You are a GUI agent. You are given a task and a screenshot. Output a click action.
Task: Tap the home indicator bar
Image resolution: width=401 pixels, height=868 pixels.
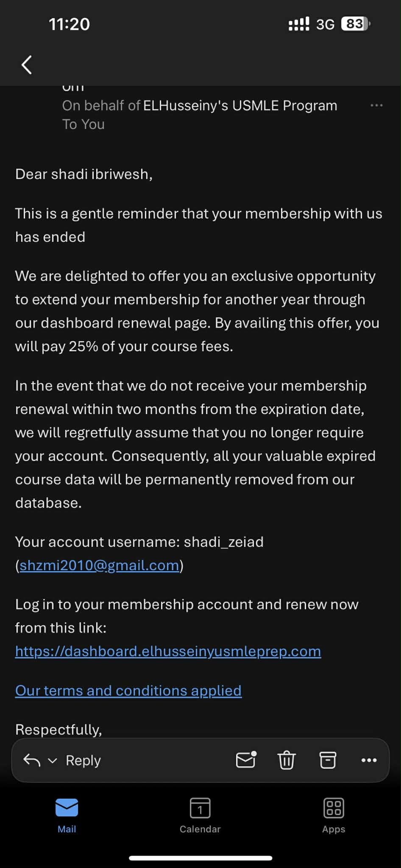tap(200, 858)
